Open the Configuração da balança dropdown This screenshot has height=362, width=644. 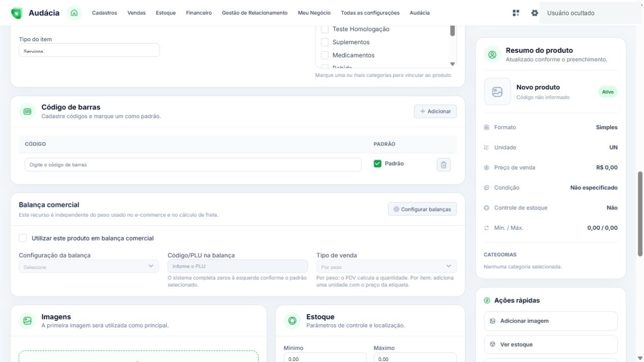(89, 266)
